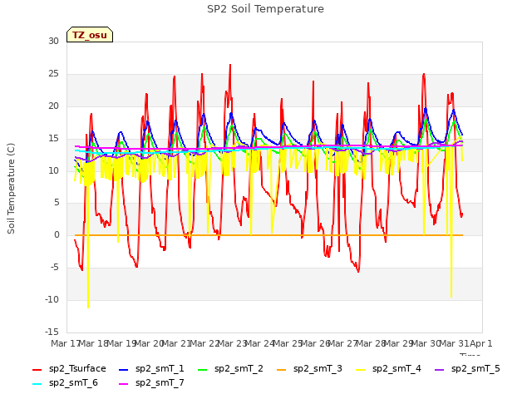Viewport: 532px width, 399px height.
Task: Toggle sp2_smT_1 series in legend
Action: [x=151, y=369]
